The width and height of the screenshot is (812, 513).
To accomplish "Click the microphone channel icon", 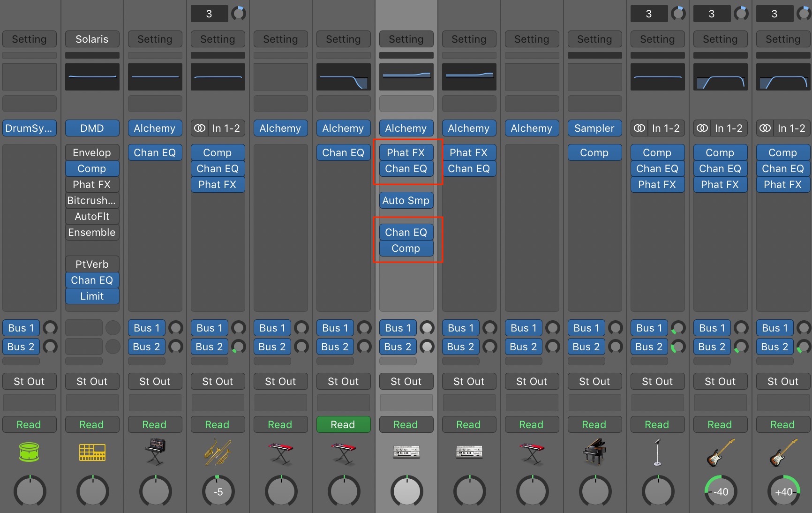I will pyautogui.click(x=657, y=452).
